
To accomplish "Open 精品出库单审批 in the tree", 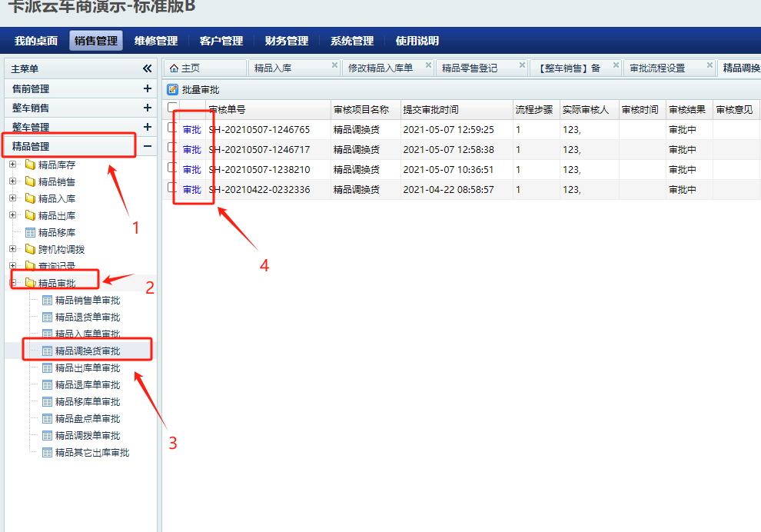I will (x=88, y=368).
